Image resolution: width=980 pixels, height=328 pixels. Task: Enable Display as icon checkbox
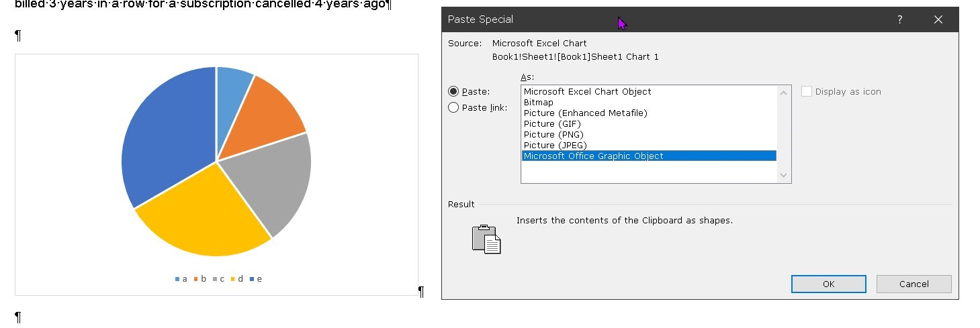tap(807, 92)
